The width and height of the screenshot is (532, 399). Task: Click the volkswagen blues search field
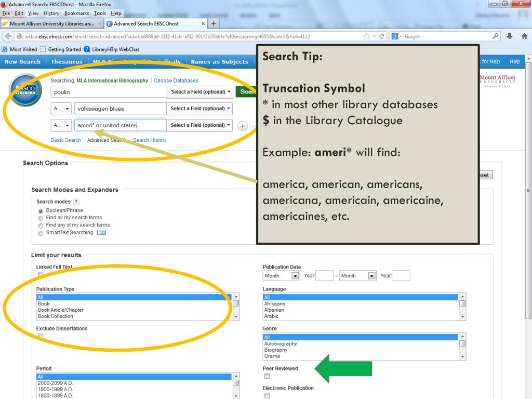click(x=120, y=109)
